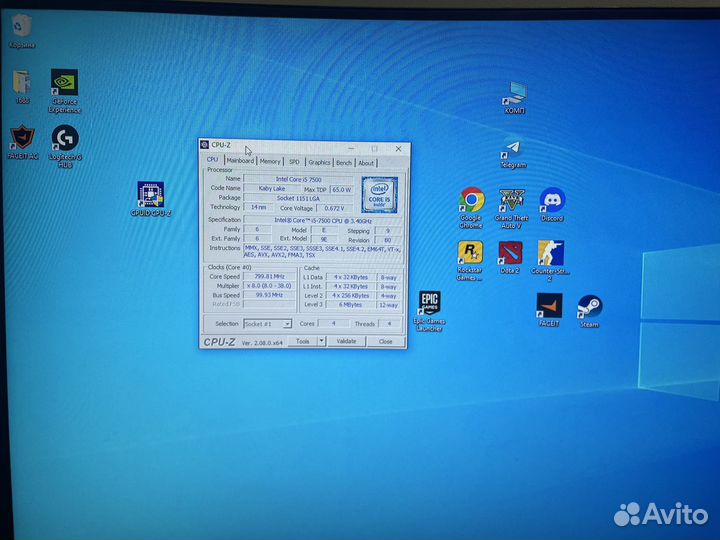Screen dimensions: 720x540
Task: Click the Core Voltage value field
Action: tap(335, 208)
